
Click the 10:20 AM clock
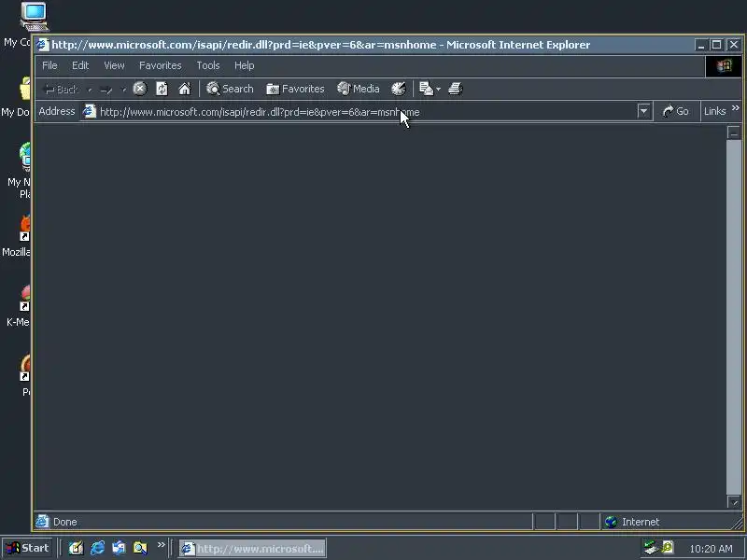(711, 549)
